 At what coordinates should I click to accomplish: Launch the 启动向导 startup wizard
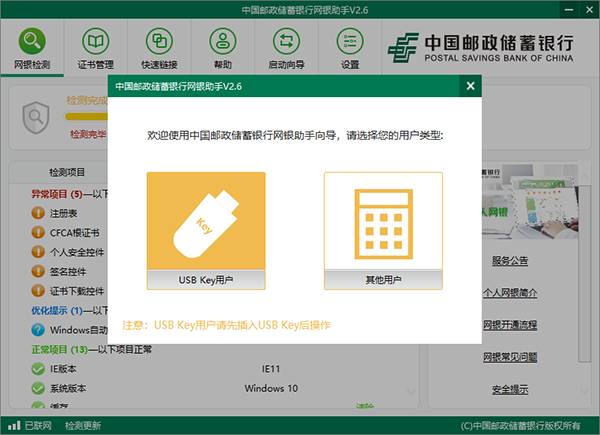tap(286, 48)
